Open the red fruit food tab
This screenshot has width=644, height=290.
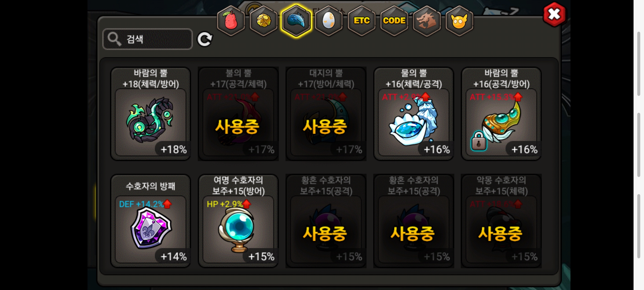tap(231, 21)
